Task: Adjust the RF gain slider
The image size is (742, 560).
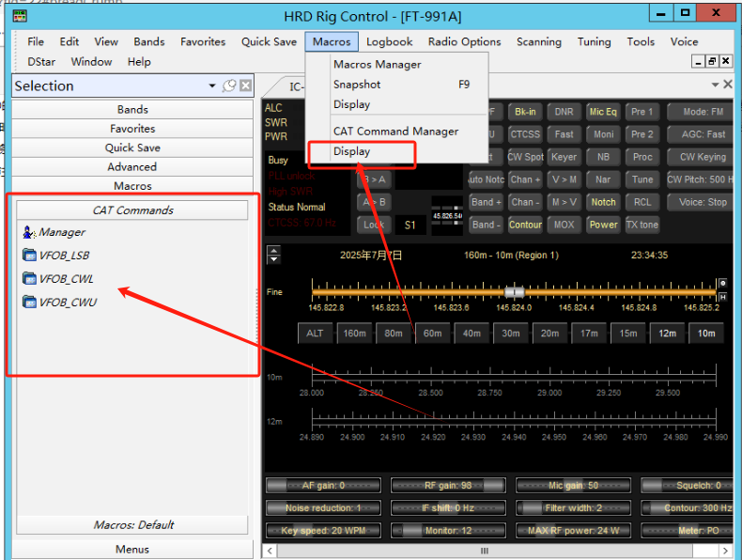Action: click(448, 485)
